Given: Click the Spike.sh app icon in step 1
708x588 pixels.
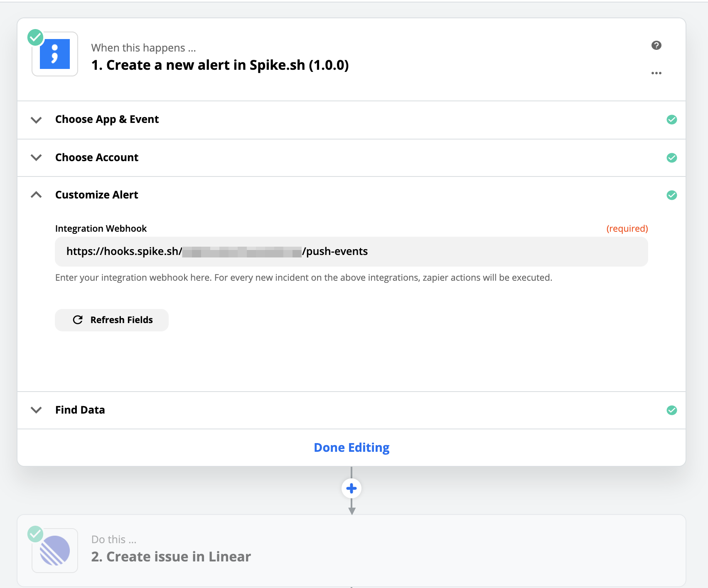Looking at the screenshot, I should [55, 54].
